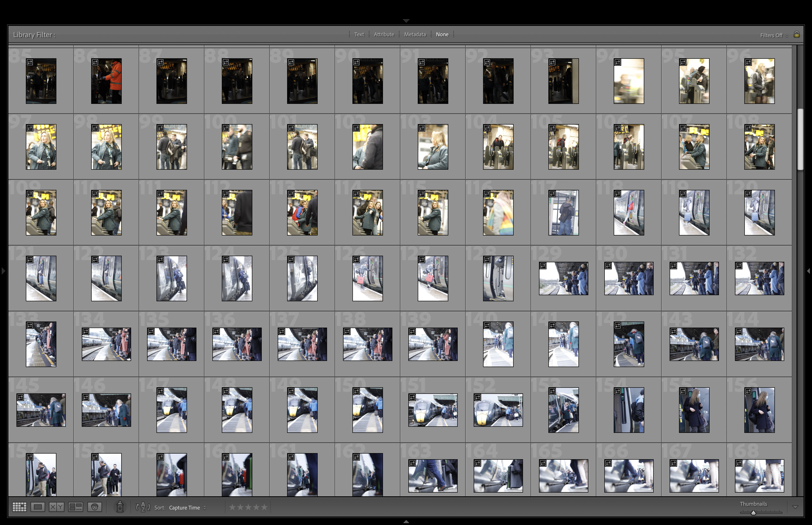This screenshot has height=525, width=812.
Task: Select the Metadata filter tab
Action: 415,35
